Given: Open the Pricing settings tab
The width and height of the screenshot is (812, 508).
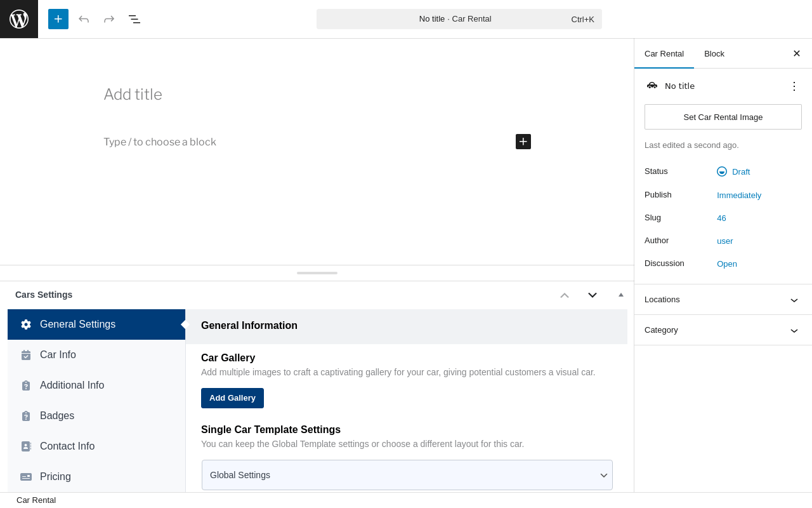Looking at the screenshot, I should [x=55, y=477].
